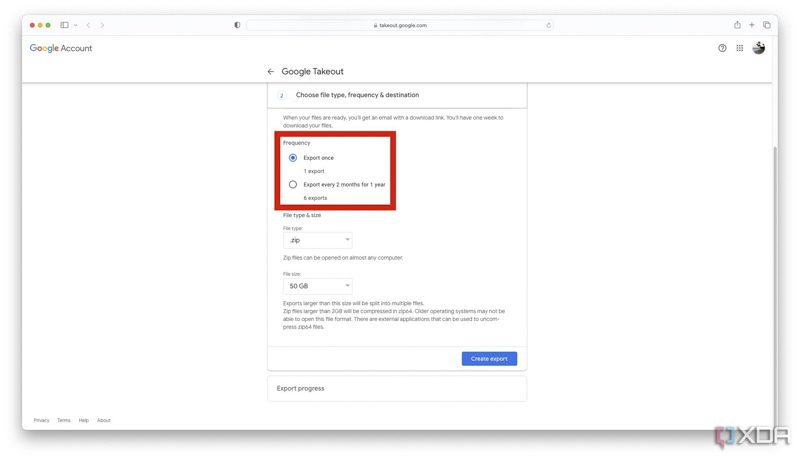
Task: Collapse the Choose file type, frequency & destination header
Action: [x=397, y=95]
